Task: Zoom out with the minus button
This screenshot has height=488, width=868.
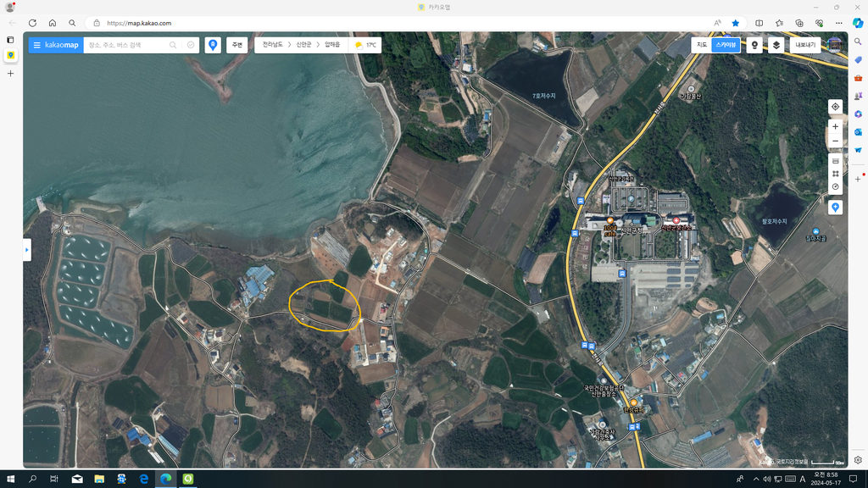Action: (x=835, y=141)
